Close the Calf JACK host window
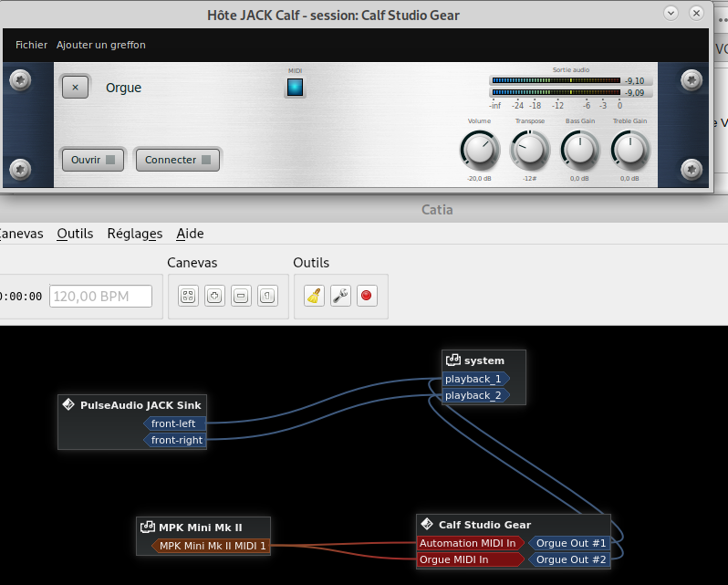 coord(696,13)
